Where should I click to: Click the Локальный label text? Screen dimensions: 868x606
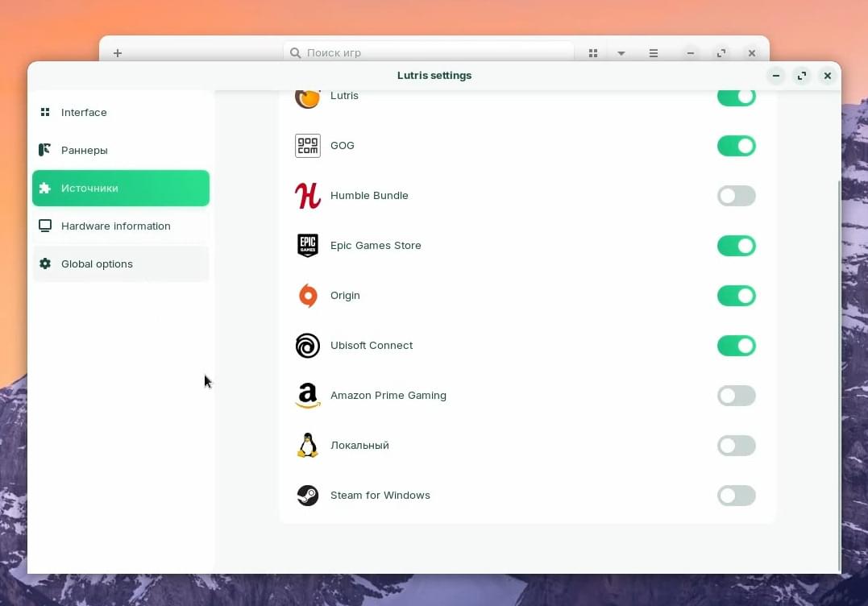pyautogui.click(x=359, y=446)
